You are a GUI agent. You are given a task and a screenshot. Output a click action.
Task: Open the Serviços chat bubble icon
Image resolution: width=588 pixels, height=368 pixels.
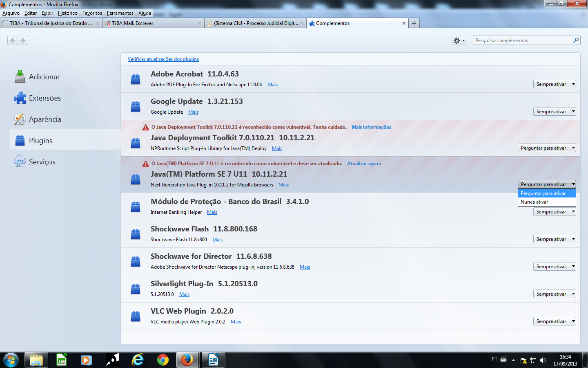pyautogui.click(x=20, y=162)
